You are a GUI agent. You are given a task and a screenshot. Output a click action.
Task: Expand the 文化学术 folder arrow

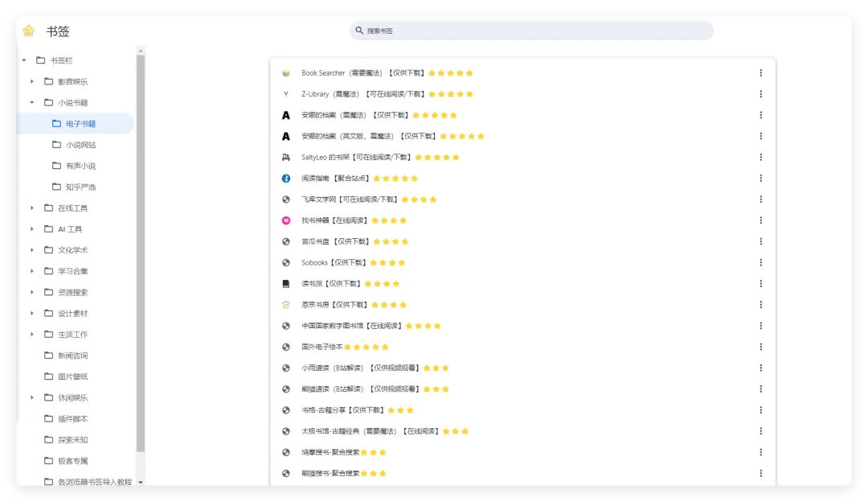tap(31, 250)
